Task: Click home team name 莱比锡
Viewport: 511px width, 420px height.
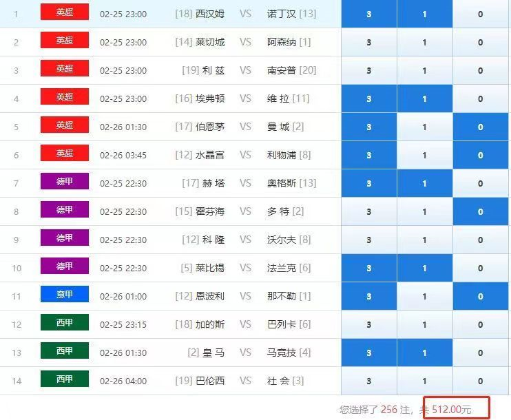Action: coord(210,268)
